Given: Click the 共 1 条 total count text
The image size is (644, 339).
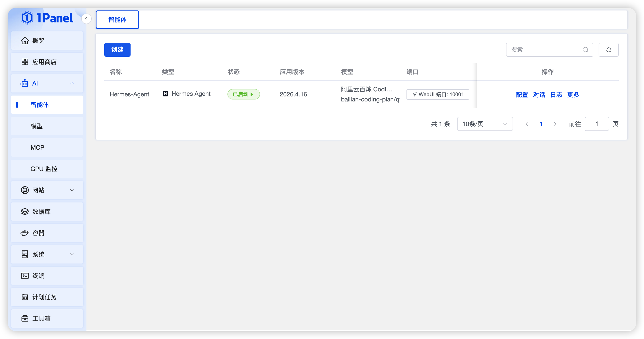Looking at the screenshot, I should pyautogui.click(x=441, y=124).
